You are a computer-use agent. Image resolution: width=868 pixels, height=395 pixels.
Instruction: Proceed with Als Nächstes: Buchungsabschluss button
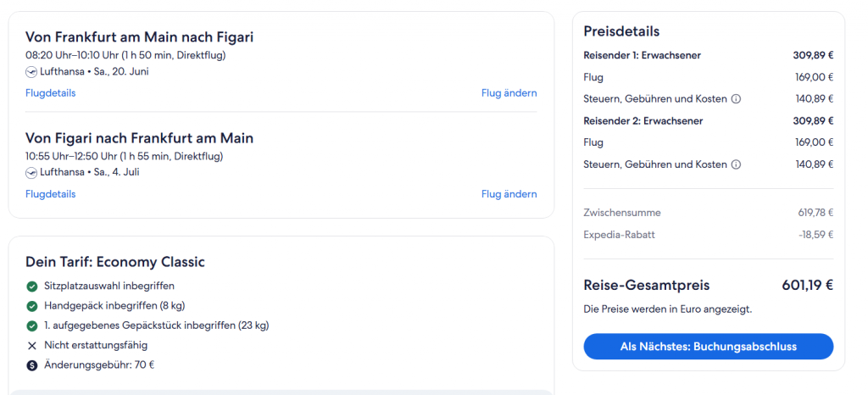[708, 347]
